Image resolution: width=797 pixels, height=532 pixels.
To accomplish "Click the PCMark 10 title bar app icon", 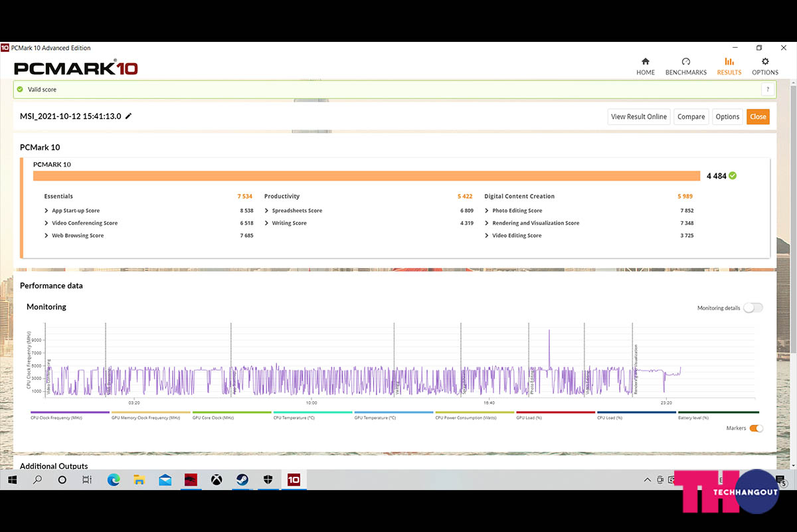I will pyautogui.click(x=5, y=48).
